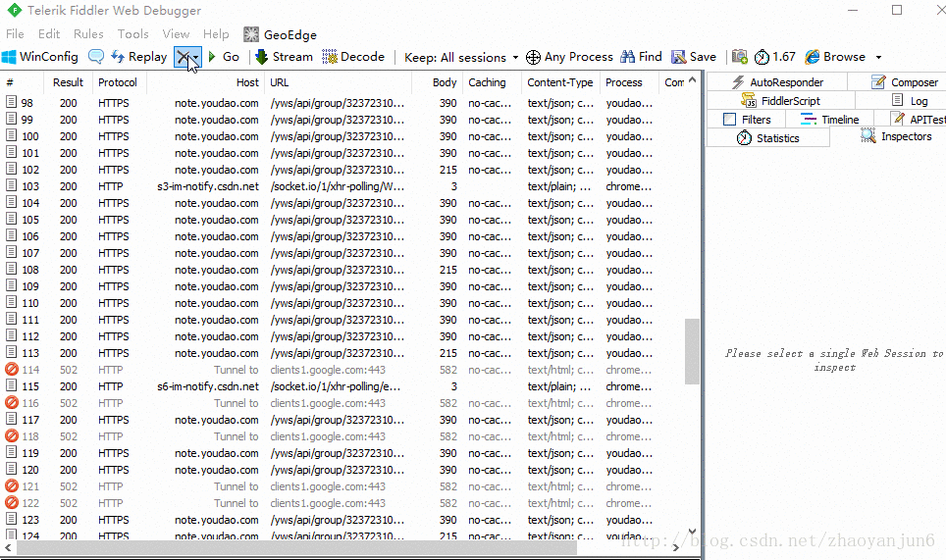Click scroll down arrow of session list

coord(693,533)
